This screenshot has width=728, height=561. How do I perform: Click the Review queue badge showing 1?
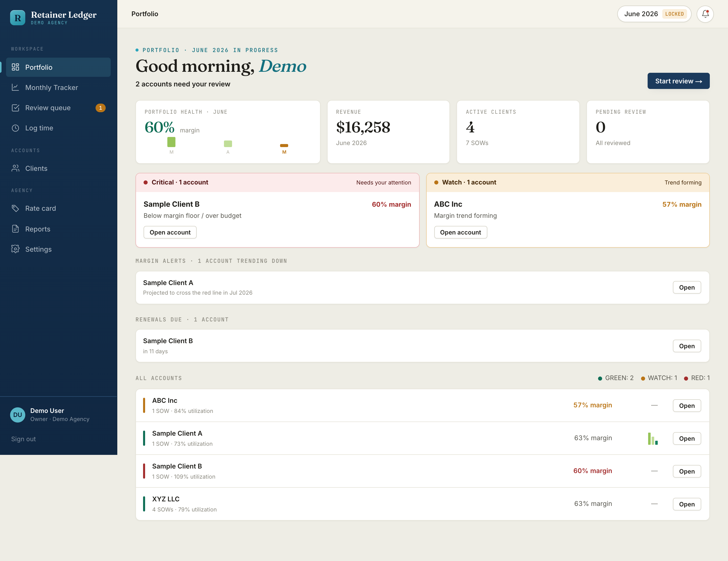coord(100,108)
